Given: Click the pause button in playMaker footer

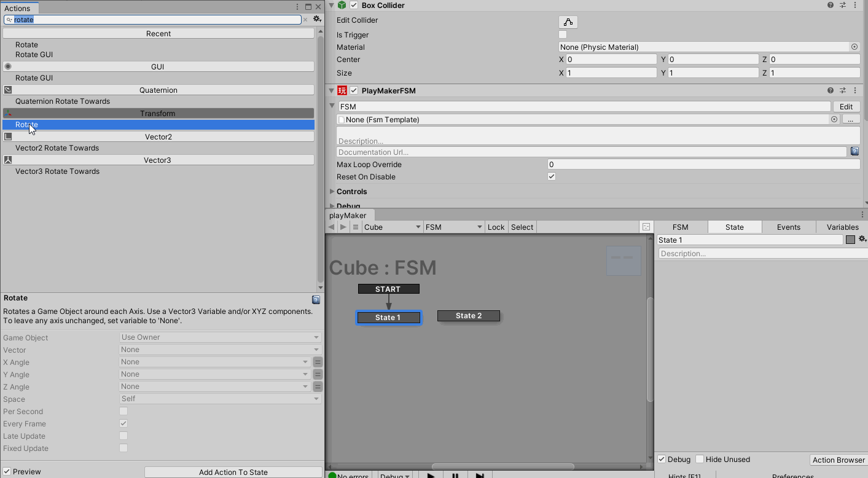Looking at the screenshot, I should coord(455,476).
